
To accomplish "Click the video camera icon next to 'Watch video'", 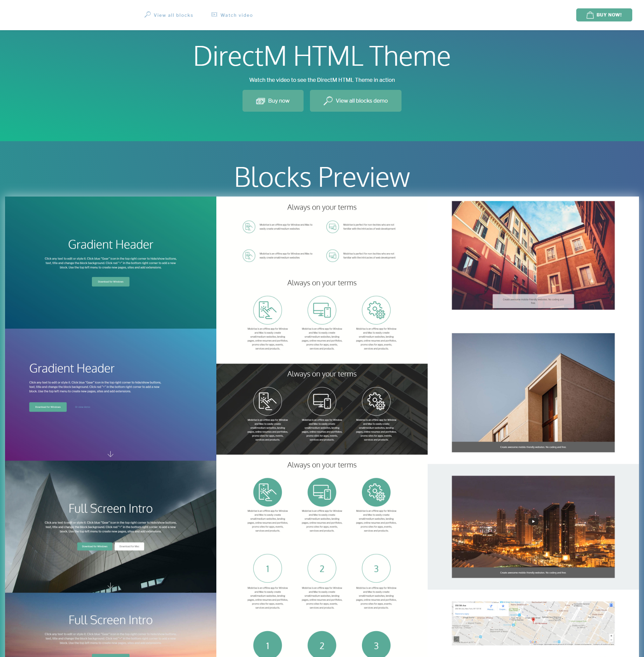I will tap(215, 14).
